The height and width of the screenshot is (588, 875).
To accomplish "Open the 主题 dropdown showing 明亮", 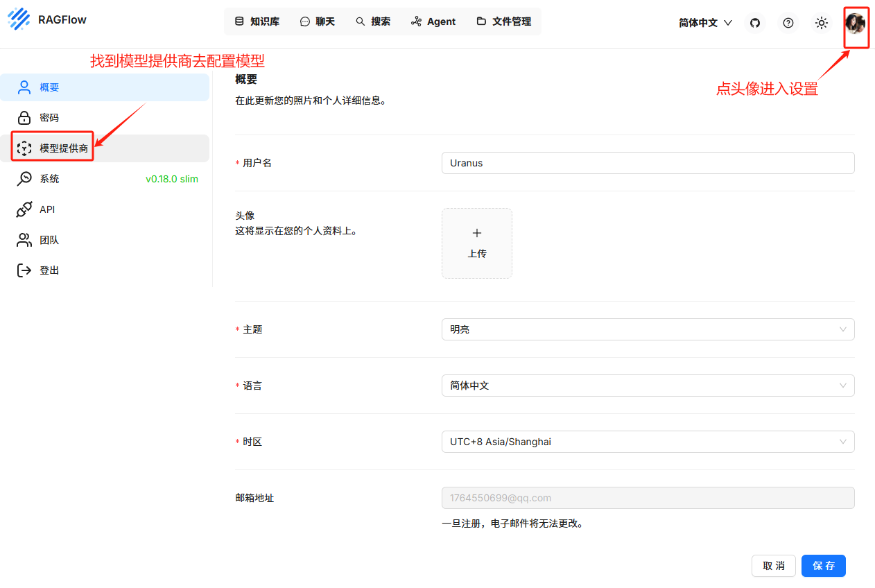I will pyautogui.click(x=648, y=329).
